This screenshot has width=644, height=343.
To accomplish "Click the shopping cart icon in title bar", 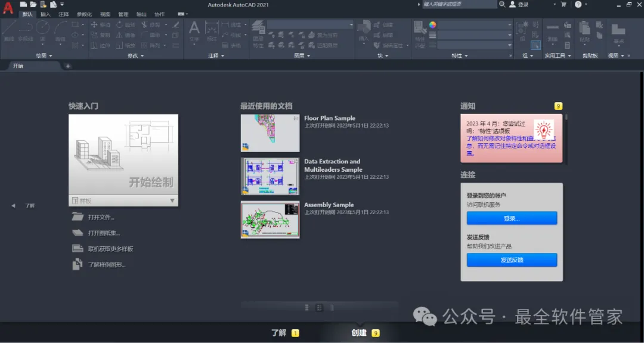I will coord(563,5).
